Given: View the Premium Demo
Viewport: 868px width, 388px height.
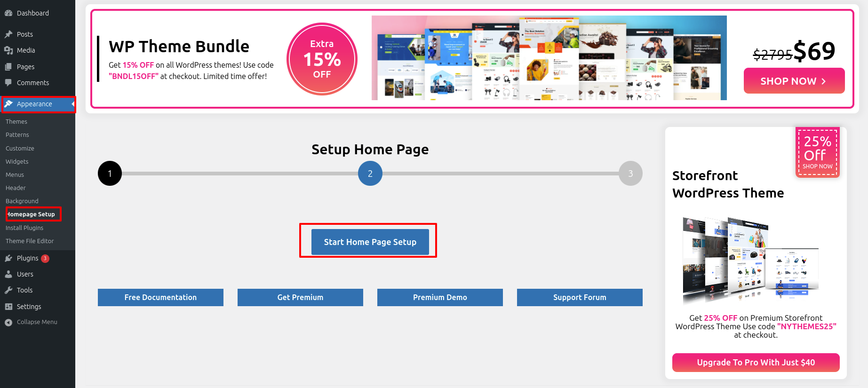Looking at the screenshot, I should coord(440,298).
